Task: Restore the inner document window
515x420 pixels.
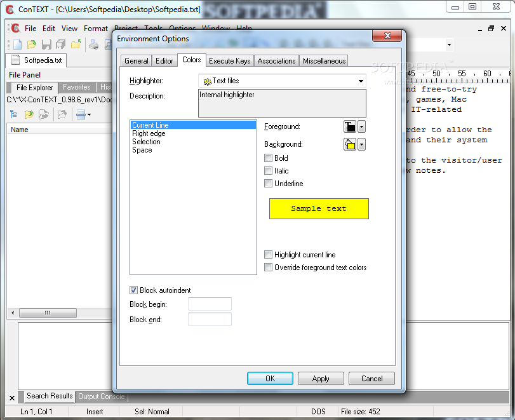Action: [491, 29]
